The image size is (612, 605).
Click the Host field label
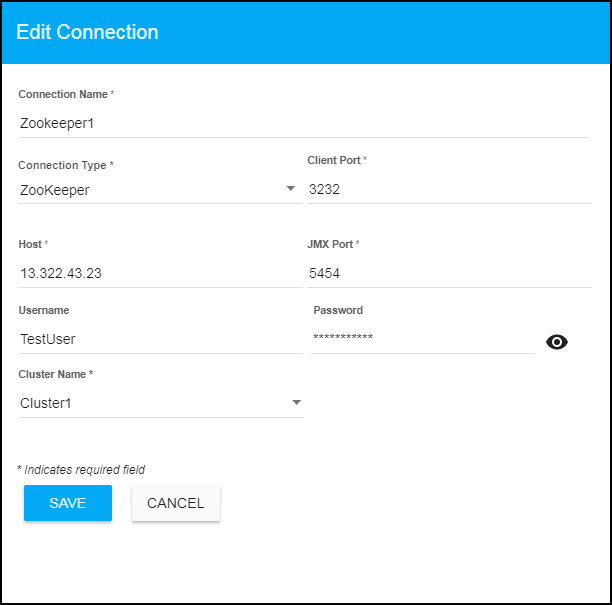point(33,244)
